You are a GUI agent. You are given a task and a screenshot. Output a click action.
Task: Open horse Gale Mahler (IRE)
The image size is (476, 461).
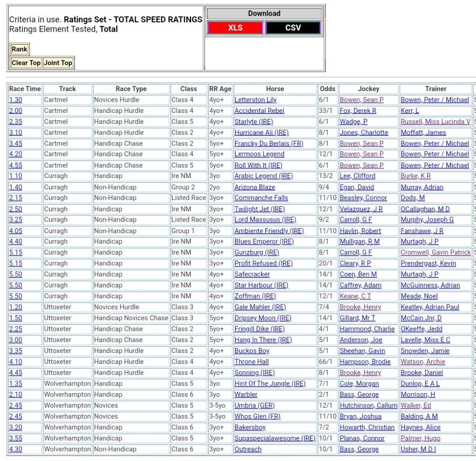(x=260, y=307)
